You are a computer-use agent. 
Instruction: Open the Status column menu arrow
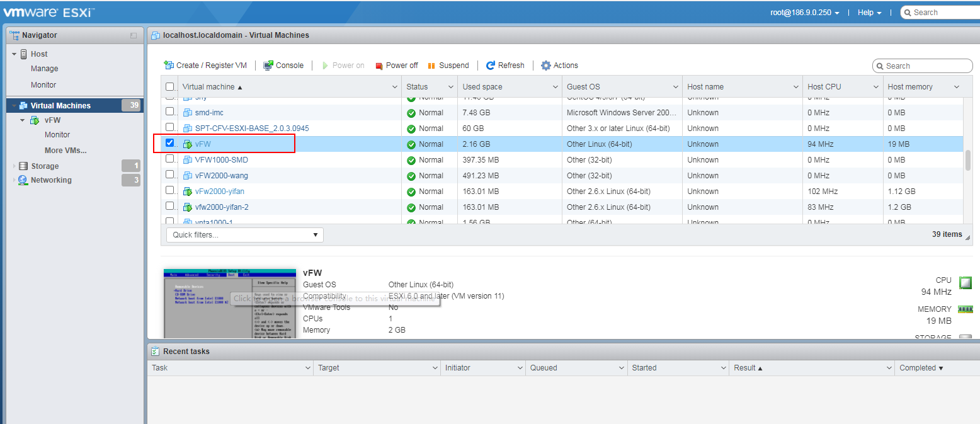click(451, 87)
